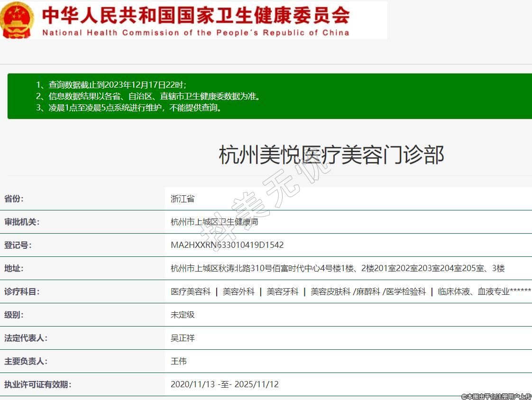
Task: Click the English National Health Commission subtitle
Action: [x=196, y=33]
